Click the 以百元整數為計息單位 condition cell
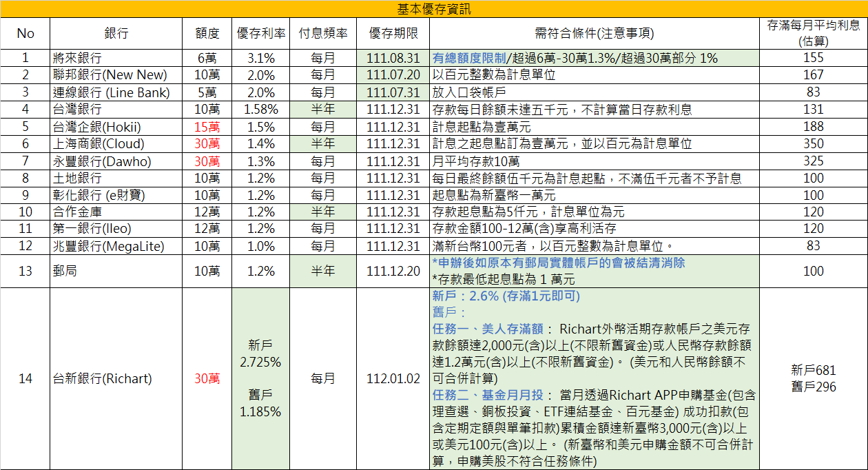Viewport: 868px width, 470px height. click(x=594, y=75)
